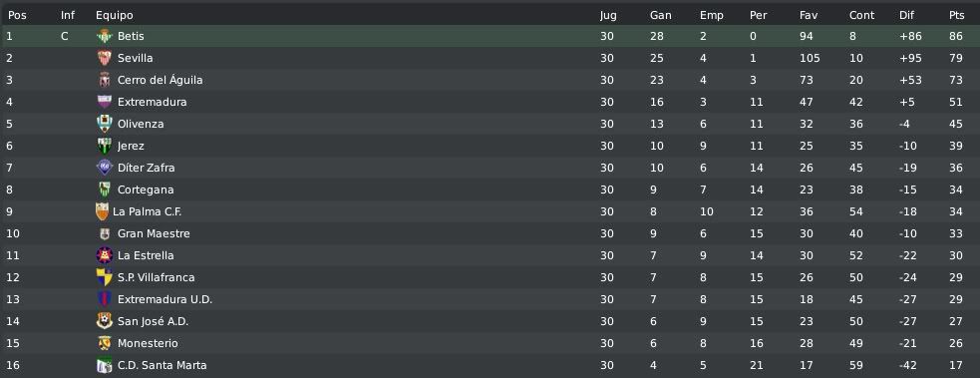The image size is (980, 378).
Task: Open the Gran Maestre team link
Action: [154, 233]
